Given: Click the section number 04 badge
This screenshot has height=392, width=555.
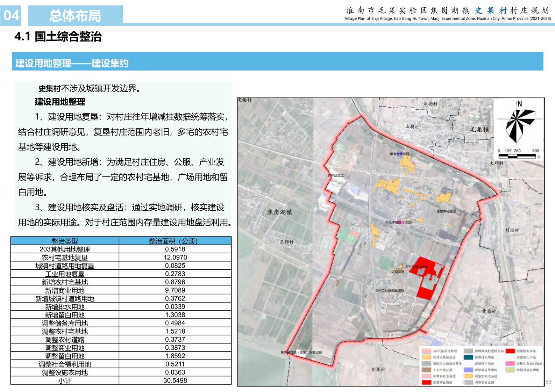Looking at the screenshot, I should 11,16.
